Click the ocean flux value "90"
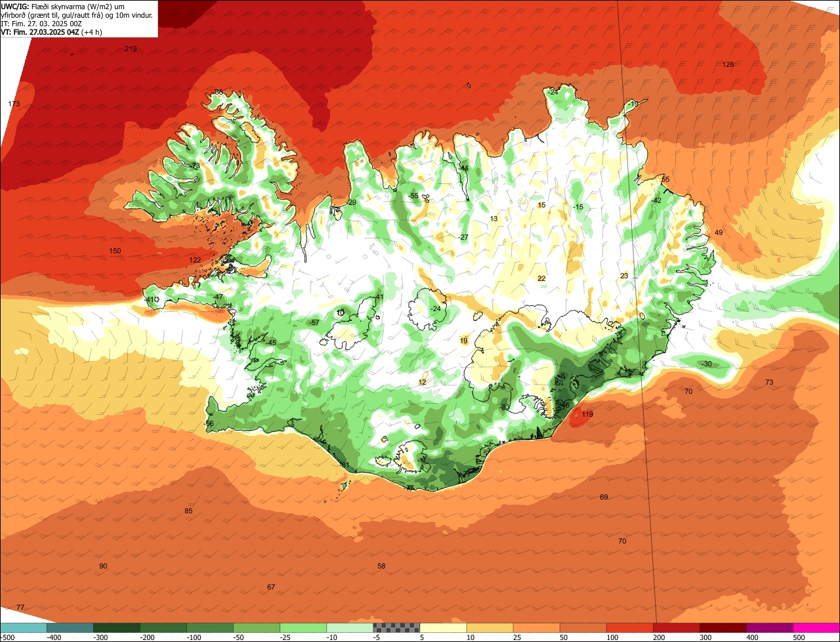 coord(103,566)
